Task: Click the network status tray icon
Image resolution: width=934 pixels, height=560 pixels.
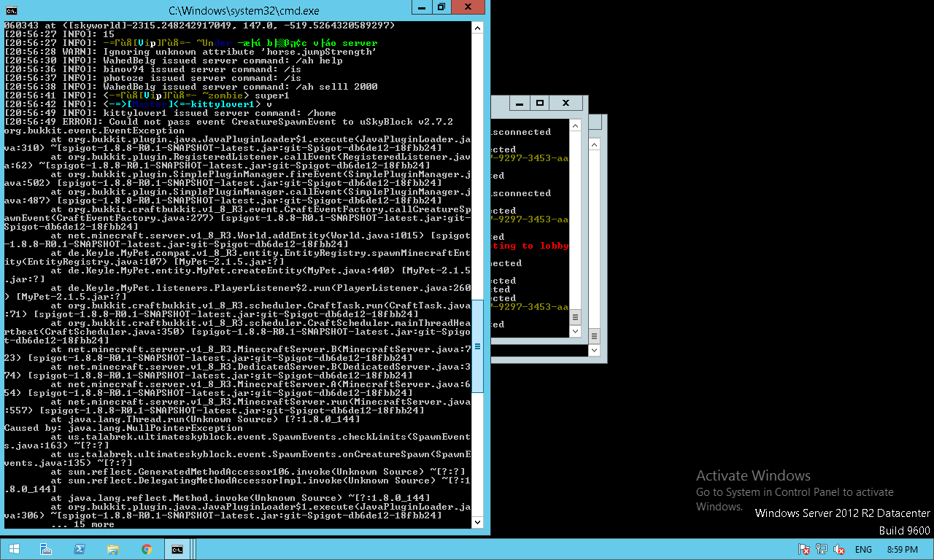Action: click(821, 549)
